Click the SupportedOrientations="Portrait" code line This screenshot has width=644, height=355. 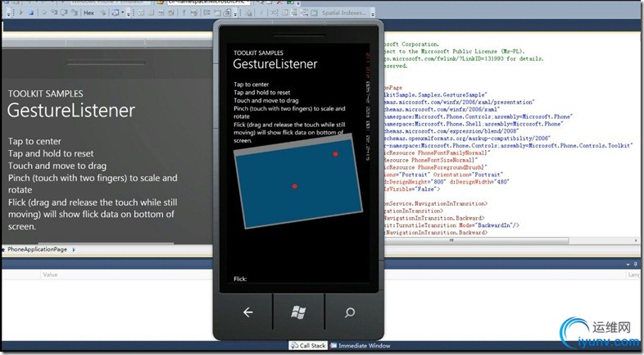click(443, 175)
